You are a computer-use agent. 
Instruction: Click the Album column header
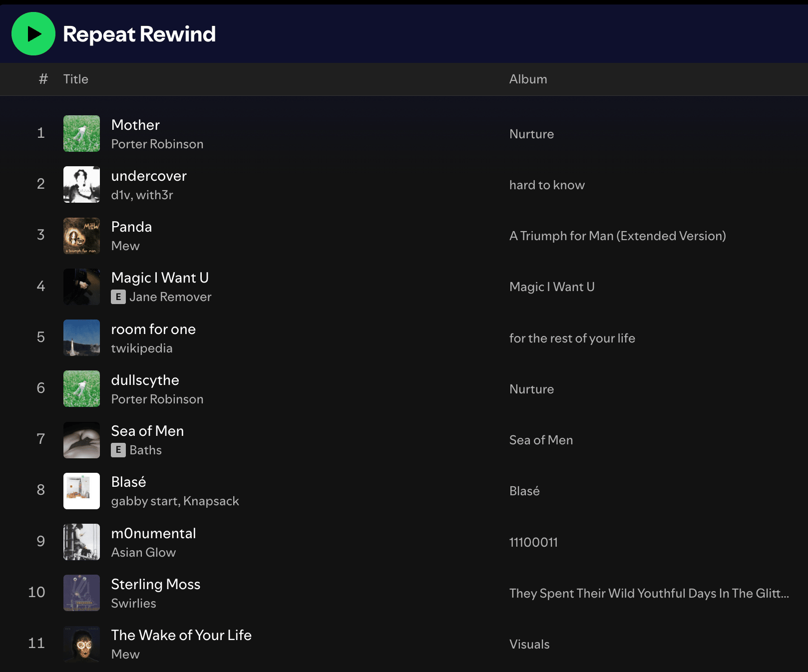(x=528, y=79)
